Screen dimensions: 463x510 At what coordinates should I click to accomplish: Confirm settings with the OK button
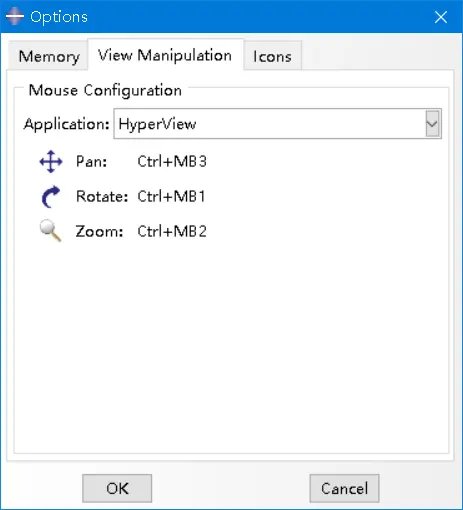coord(117,488)
